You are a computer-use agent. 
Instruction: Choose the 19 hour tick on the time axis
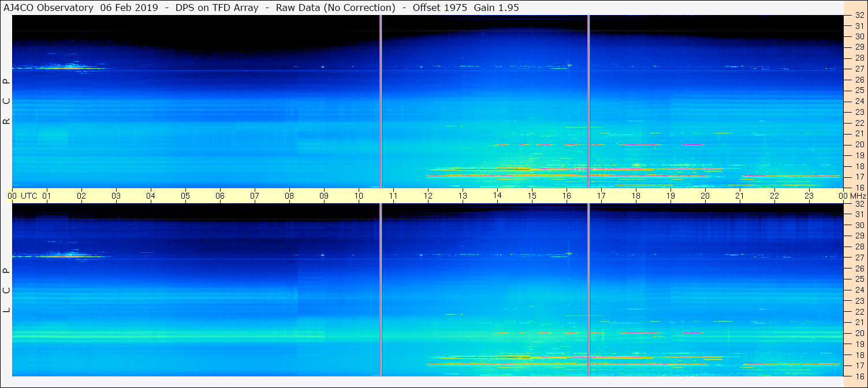[x=670, y=196]
